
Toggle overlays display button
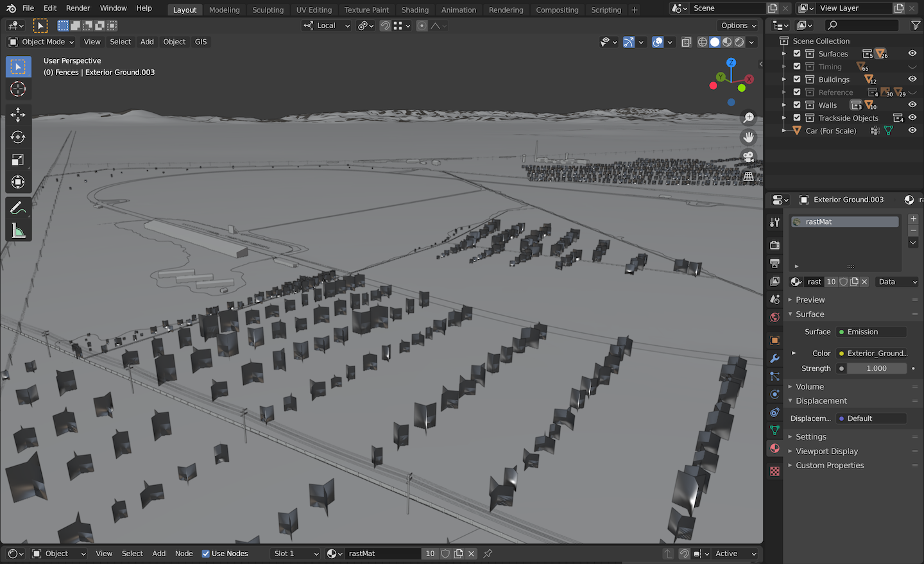tap(658, 42)
